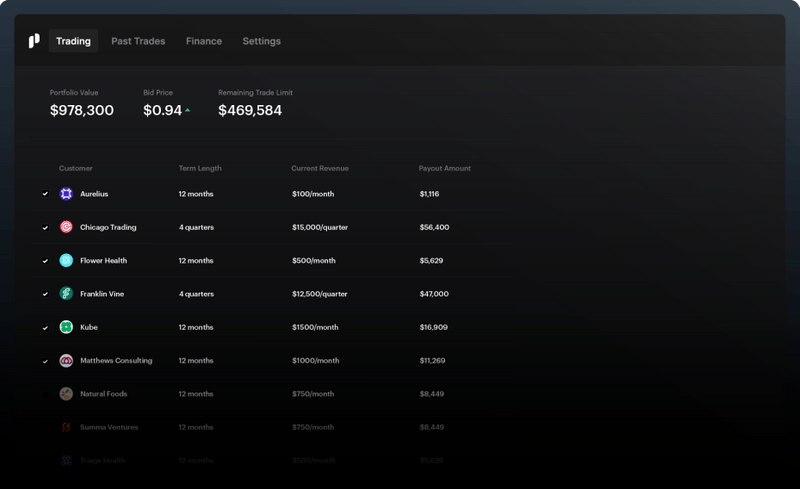Image resolution: width=800 pixels, height=489 pixels.
Task: Click the Aurelius company icon
Action: pos(66,194)
